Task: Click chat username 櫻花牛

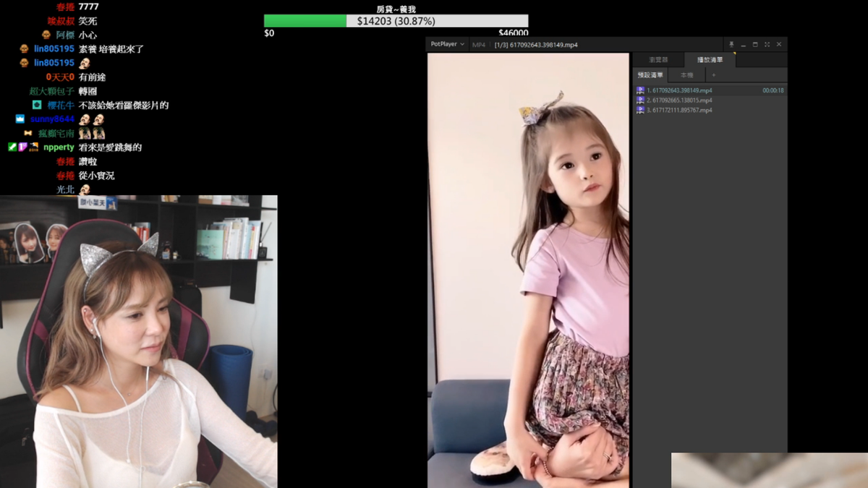Action: pos(61,105)
